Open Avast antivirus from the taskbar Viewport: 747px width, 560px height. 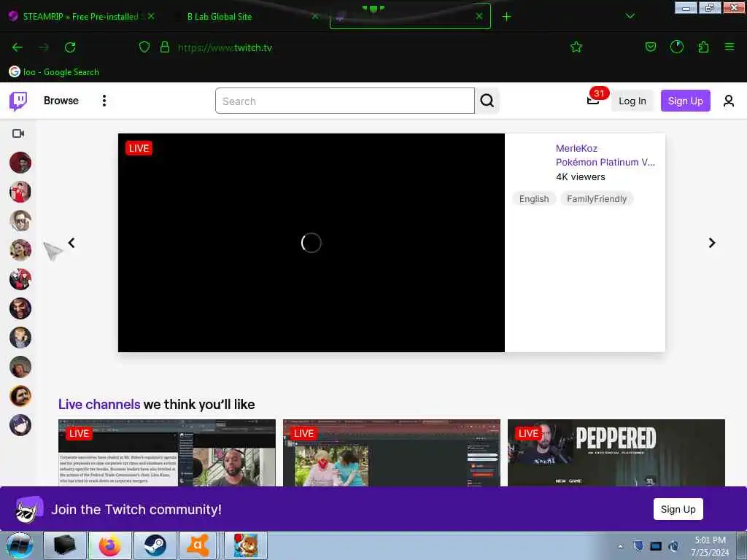198,545
